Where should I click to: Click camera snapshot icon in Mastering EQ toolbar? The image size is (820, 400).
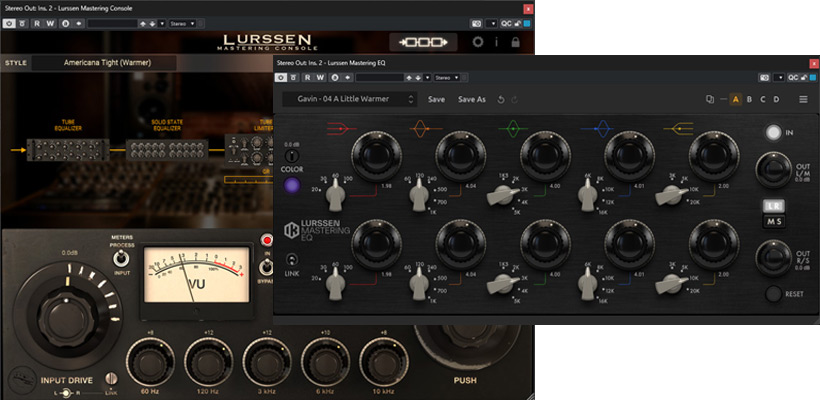click(x=765, y=77)
